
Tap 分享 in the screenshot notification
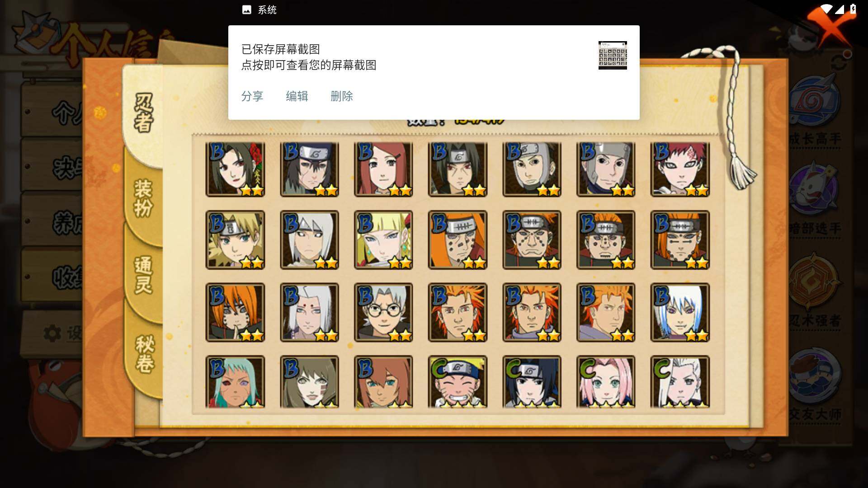[x=252, y=96]
